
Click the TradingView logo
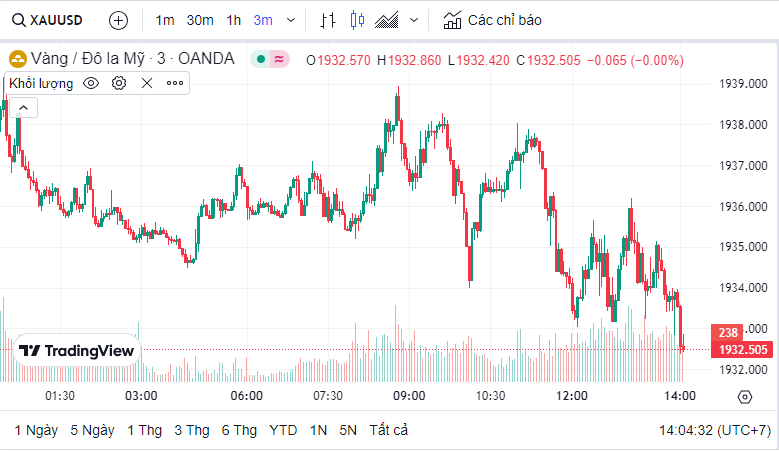(77, 351)
